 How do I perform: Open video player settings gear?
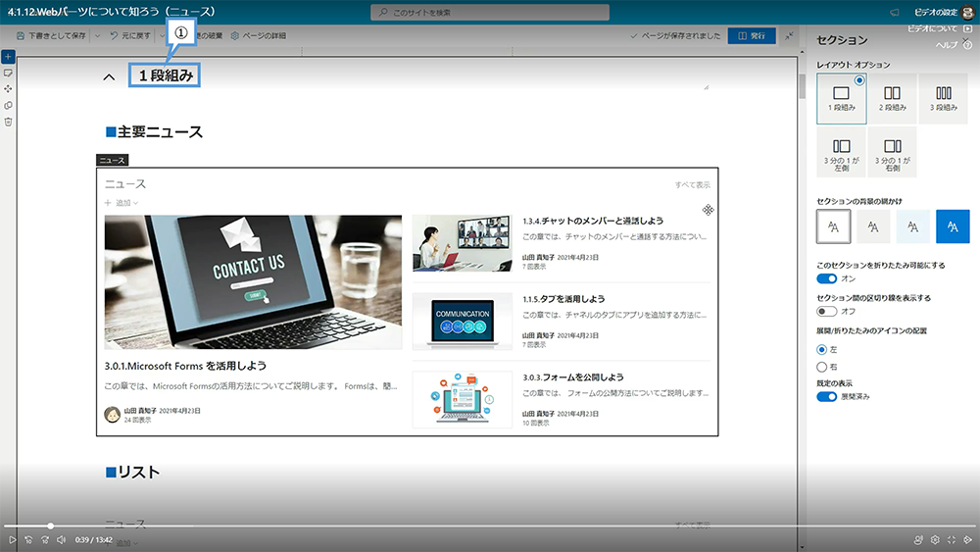coord(935,539)
